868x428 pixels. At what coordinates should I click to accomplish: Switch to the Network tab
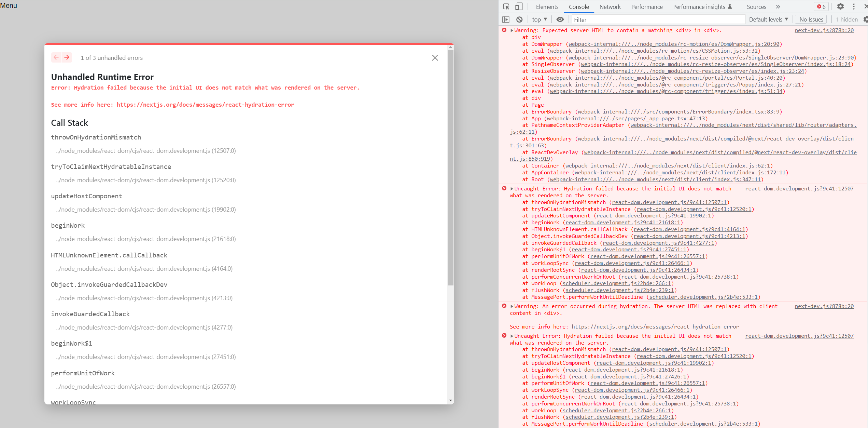click(x=610, y=7)
